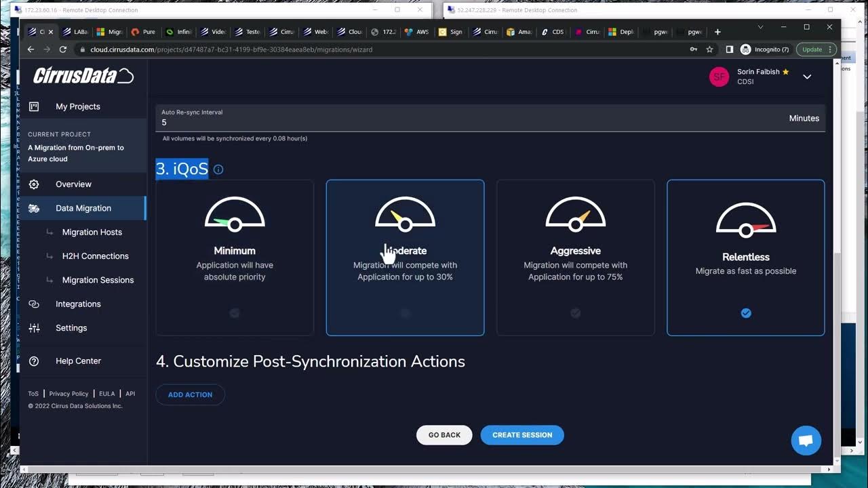The width and height of the screenshot is (868, 488).
Task: Open a new browser tab
Action: (718, 32)
